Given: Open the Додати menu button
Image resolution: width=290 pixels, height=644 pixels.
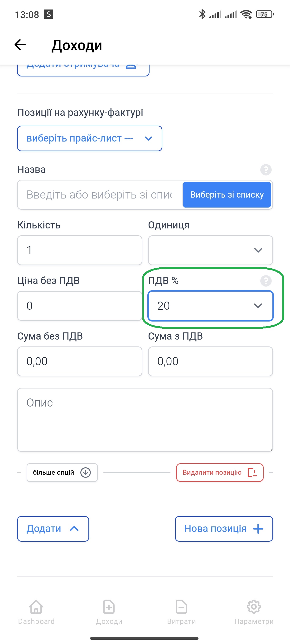Looking at the screenshot, I should tap(53, 529).
